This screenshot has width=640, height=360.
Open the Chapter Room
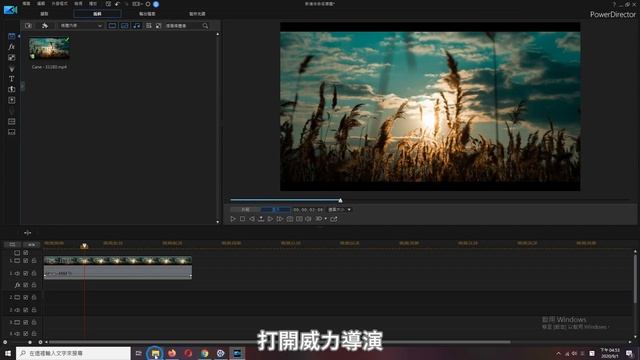[11, 121]
